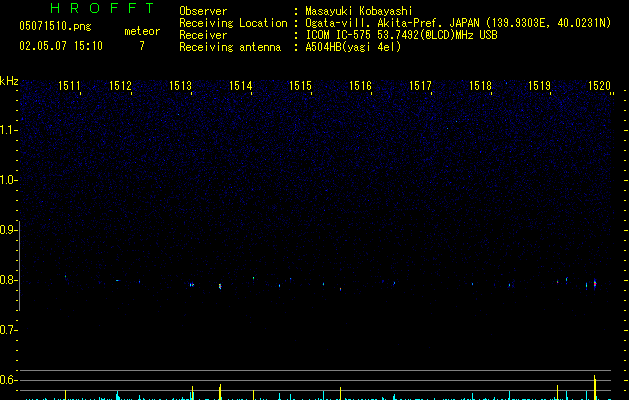Click the meteor count label

click(142, 31)
